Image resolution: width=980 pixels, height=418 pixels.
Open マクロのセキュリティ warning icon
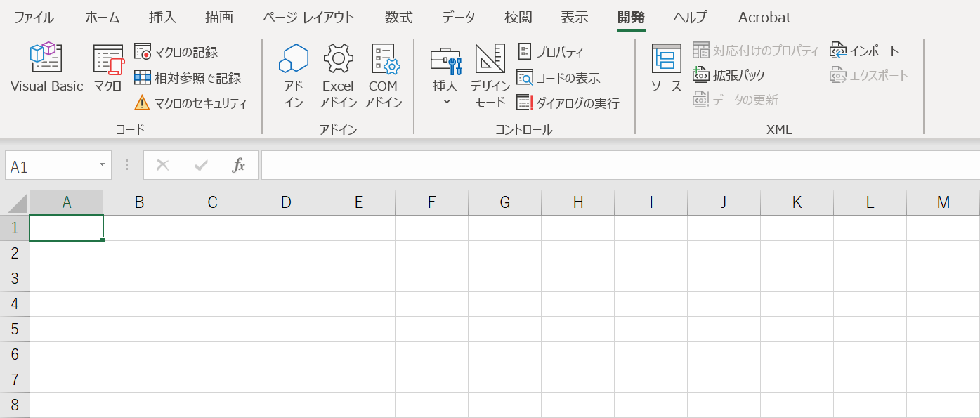(x=142, y=103)
